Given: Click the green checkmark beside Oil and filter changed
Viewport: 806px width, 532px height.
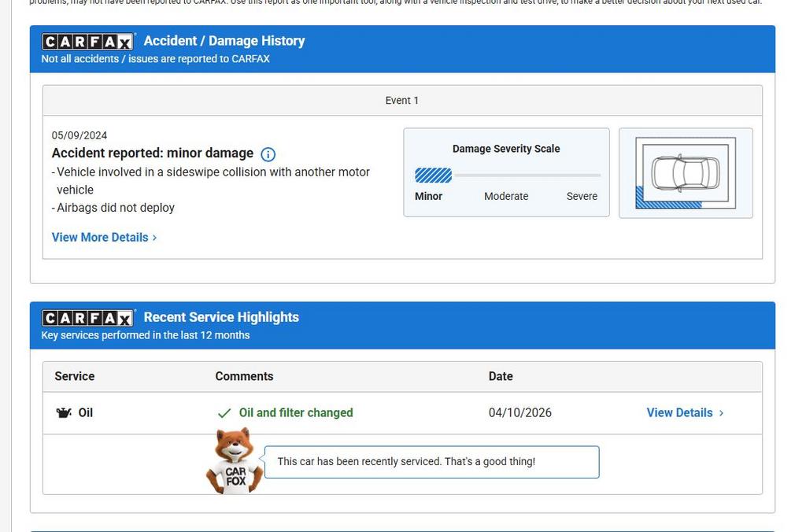Looking at the screenshot, I should pos(224,412).
